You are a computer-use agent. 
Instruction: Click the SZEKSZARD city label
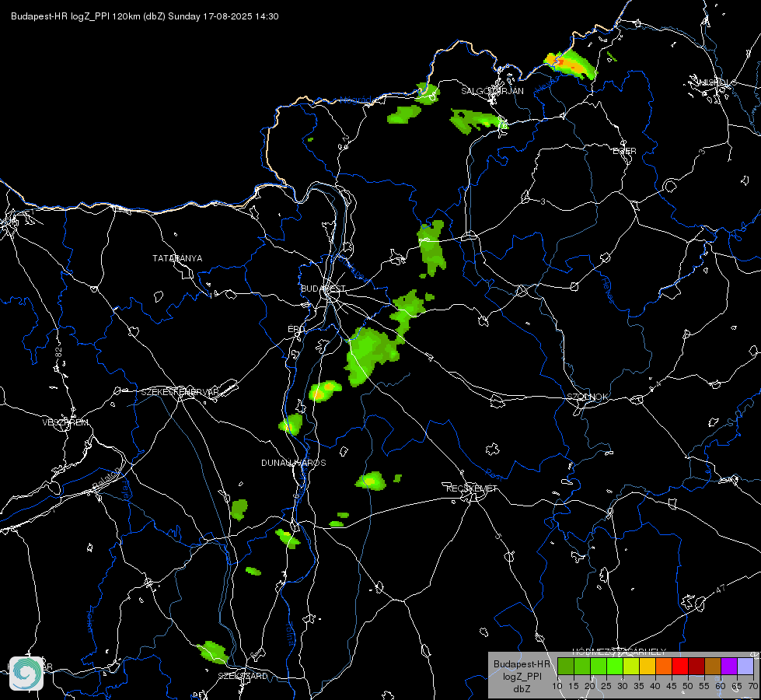point(243,676)
